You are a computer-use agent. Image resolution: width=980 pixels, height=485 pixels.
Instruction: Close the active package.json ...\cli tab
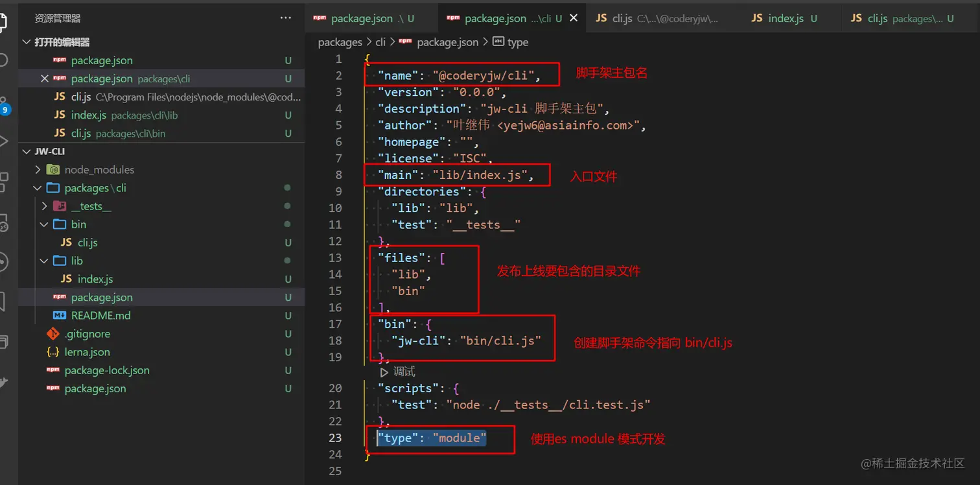point(573,18)
